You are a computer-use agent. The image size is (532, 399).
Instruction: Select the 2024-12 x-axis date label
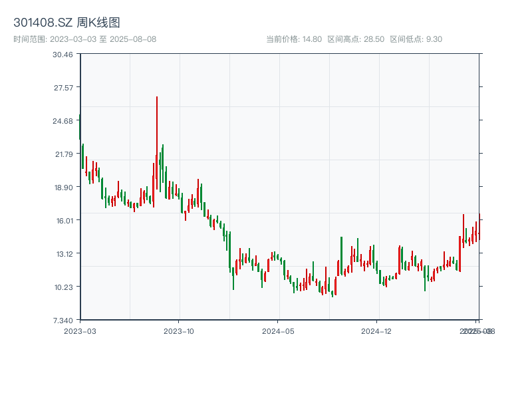[378, 331]
